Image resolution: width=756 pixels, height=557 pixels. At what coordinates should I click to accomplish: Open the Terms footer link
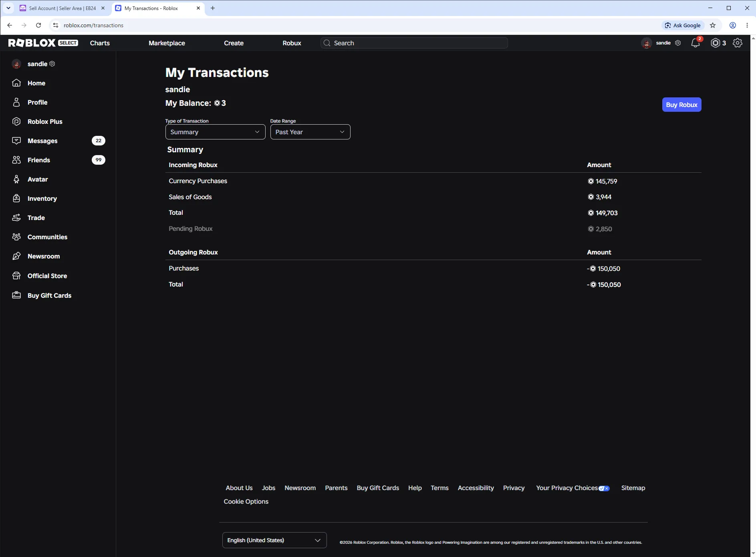439,488
